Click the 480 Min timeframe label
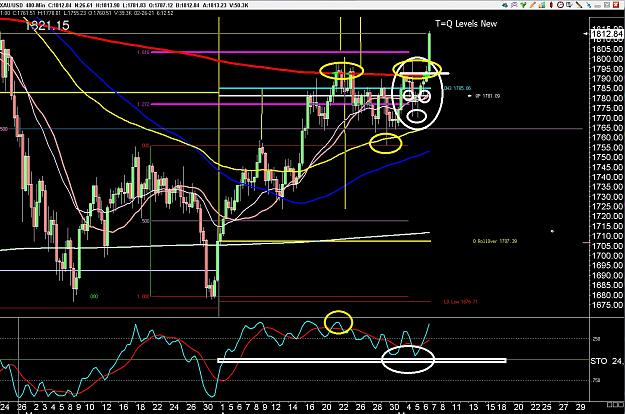Image resolution: width=625 pixels, height=414 pixels. point(35,5)
